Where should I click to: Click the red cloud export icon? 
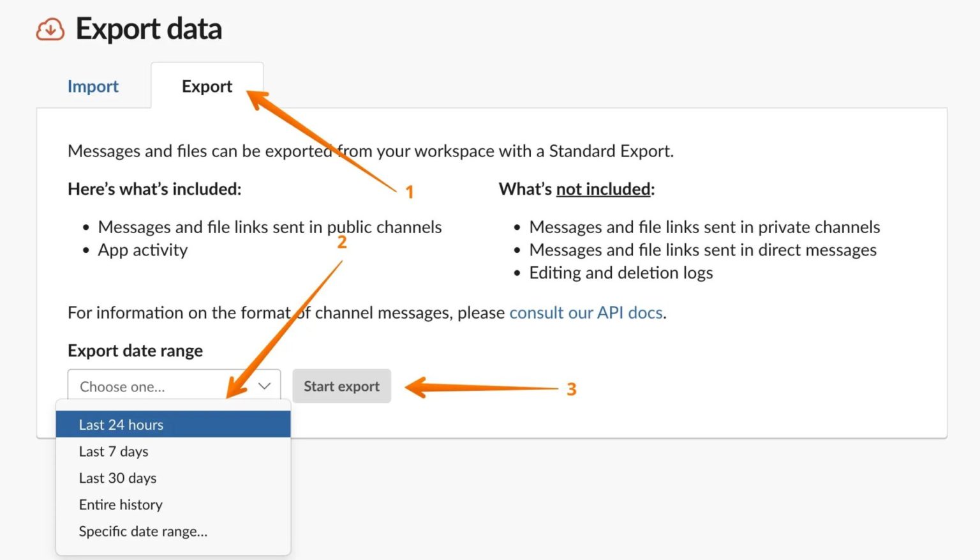[x=49, y=29]
